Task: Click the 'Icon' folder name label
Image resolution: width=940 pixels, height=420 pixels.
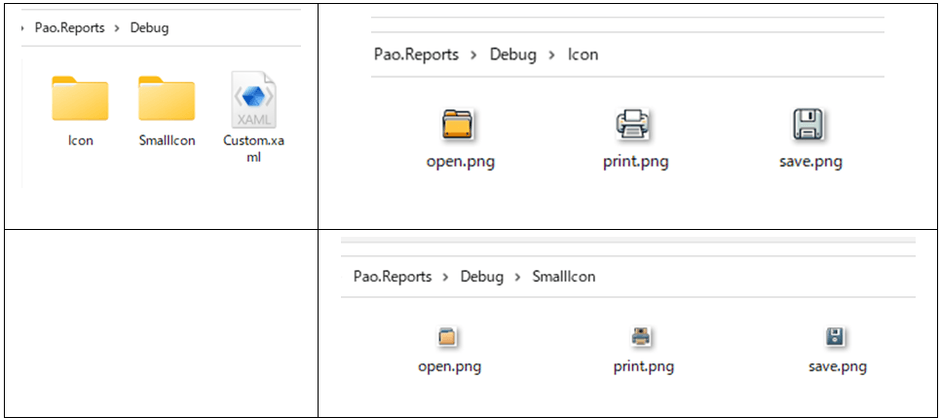Action: click(80, 141)
